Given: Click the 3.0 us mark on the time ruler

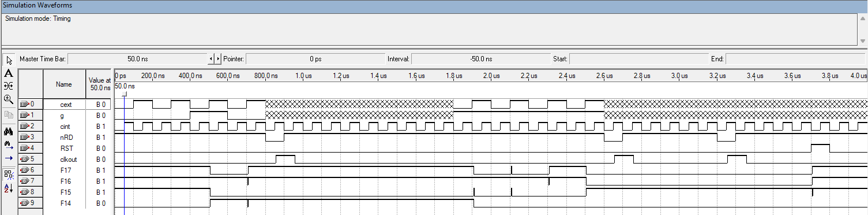Looking at the screenshot, I should pyautogui.click(x=679, y=76).
